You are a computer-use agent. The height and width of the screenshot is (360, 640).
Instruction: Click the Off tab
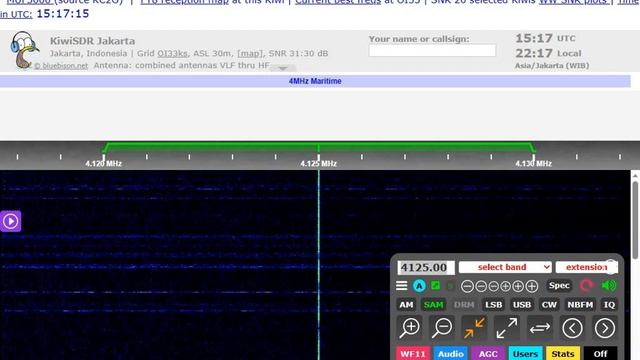[600, 353]
